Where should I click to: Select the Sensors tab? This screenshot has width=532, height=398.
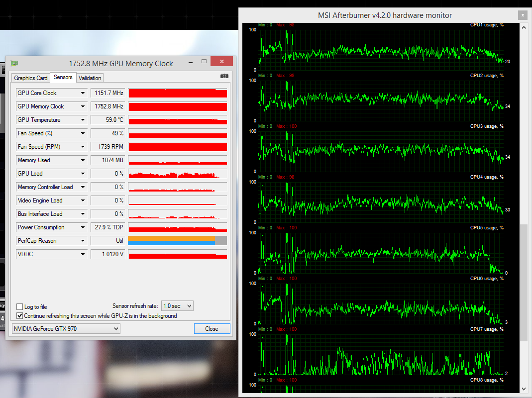point(63,77)
